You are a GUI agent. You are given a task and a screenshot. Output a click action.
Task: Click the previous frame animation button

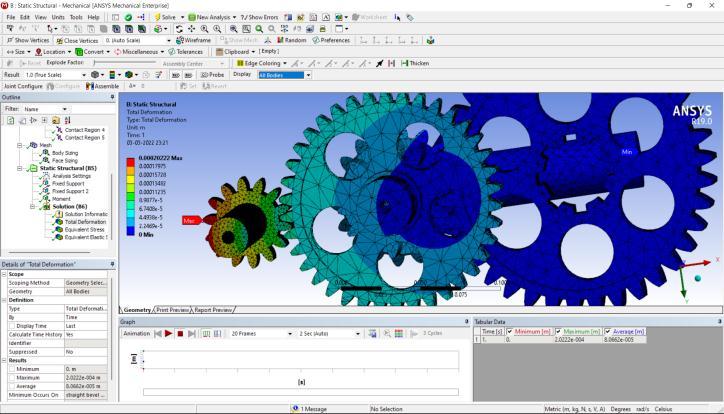(x=157, y=333)
